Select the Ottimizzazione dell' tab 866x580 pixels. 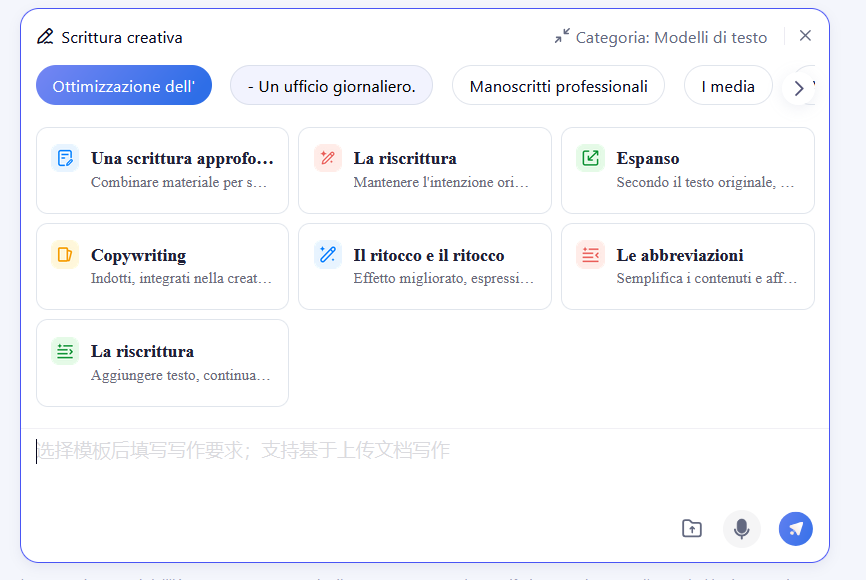[124, 86]
